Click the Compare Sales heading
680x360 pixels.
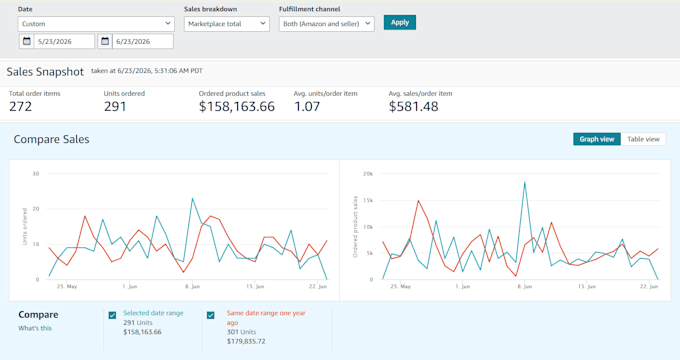pyautogui.click(x=51, y=139)
